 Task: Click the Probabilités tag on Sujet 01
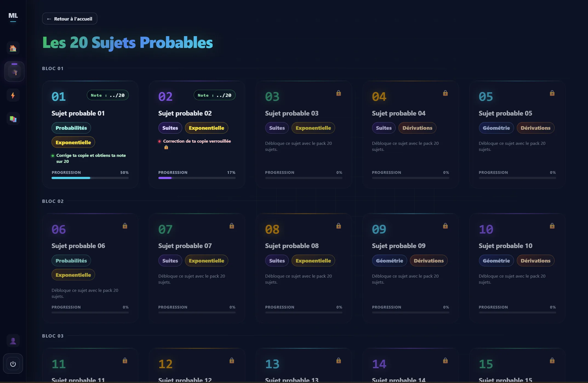(71, 128)
